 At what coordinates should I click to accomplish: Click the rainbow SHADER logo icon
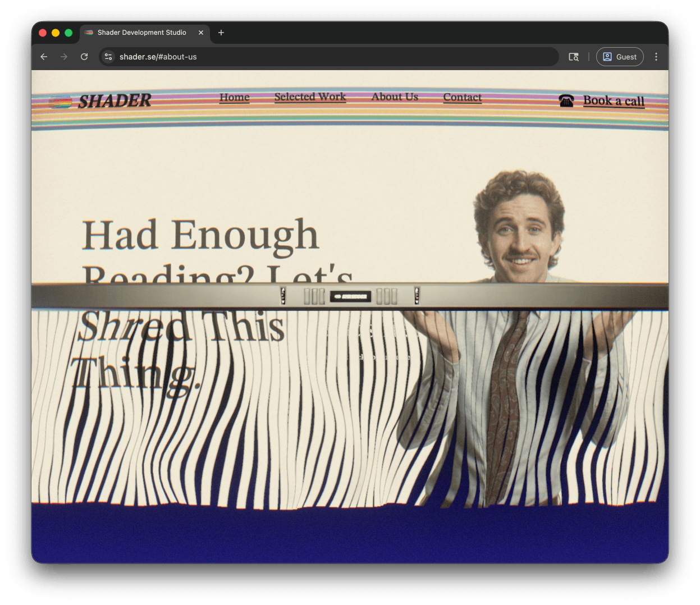point(60,102)
